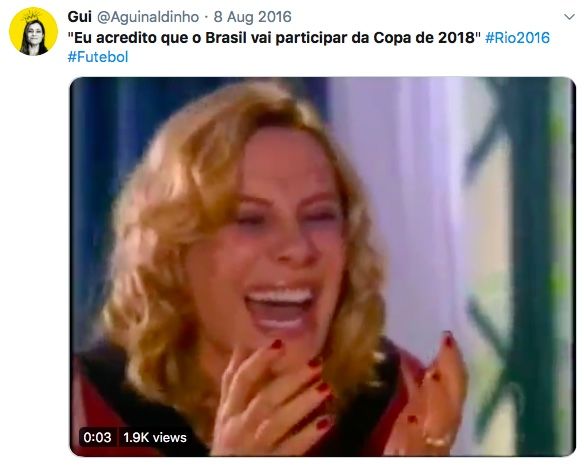Open the tweet options chevron menu
584x467 pixels.
coord(569,17)
